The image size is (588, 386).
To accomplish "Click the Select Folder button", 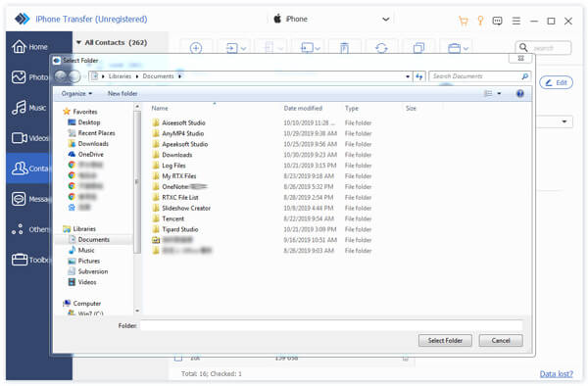I will [x=445, y=340].
